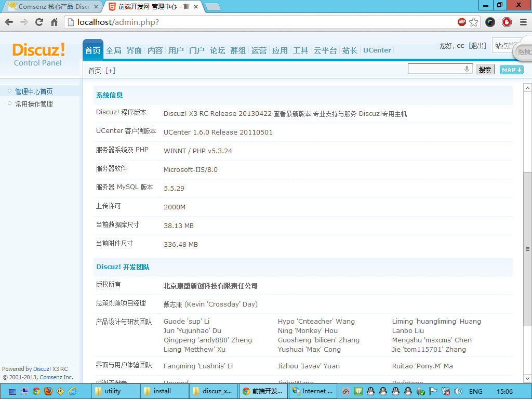Click the Discuz! link in the footer
Image resolution: width=532 pixels, height=399 pixels.
click(42, 369)
